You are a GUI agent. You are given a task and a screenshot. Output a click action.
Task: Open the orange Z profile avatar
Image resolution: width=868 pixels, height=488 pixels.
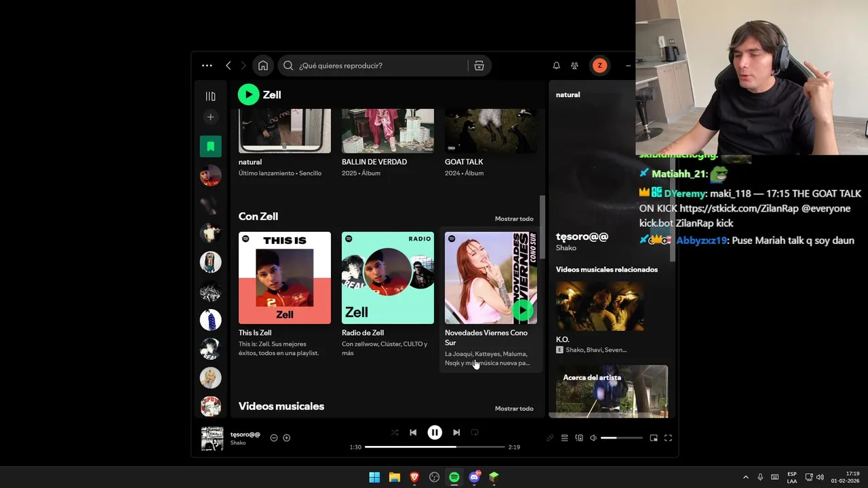(x=599, y=66)
